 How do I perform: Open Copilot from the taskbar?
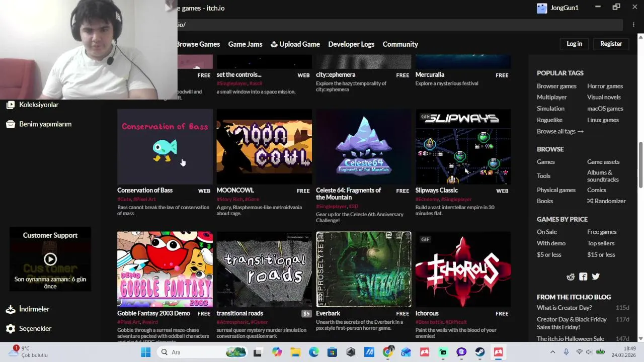[x=277, y=352]
